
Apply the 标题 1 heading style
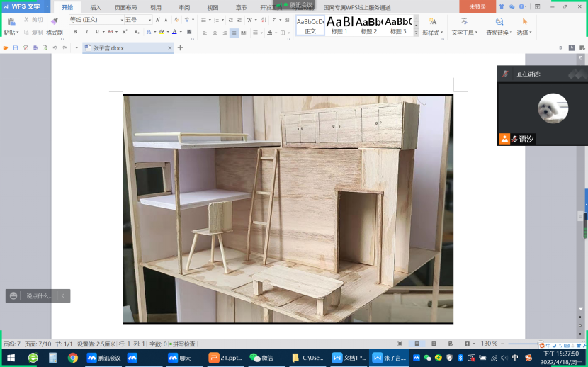(339, 25)
